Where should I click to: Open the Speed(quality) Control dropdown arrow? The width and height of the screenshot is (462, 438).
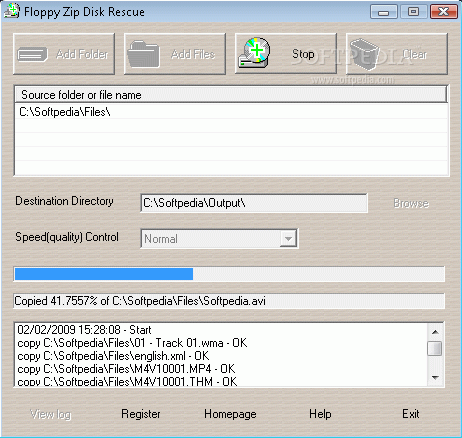pos(288,238)
